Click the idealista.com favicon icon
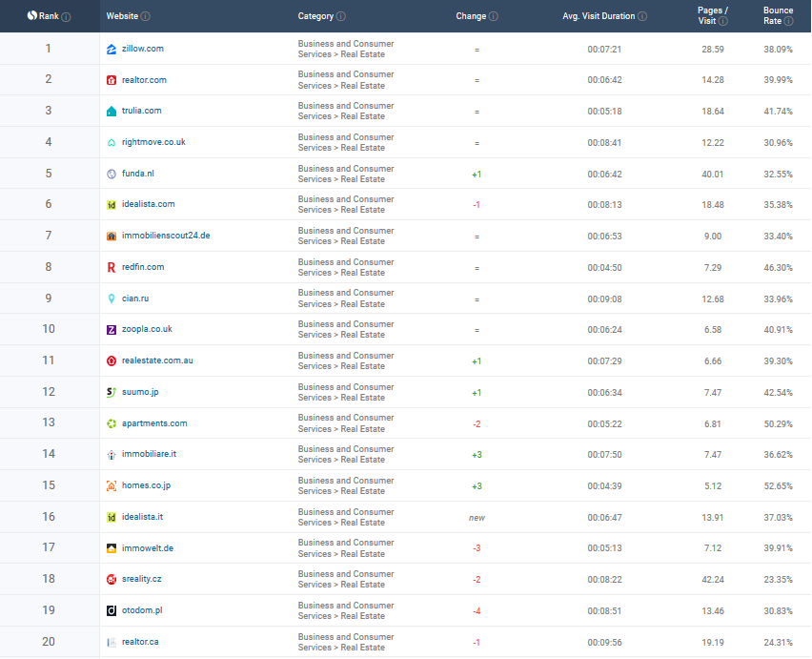This screenshot has width=812, height=659. pyautogui.click(x=112, y=205)
